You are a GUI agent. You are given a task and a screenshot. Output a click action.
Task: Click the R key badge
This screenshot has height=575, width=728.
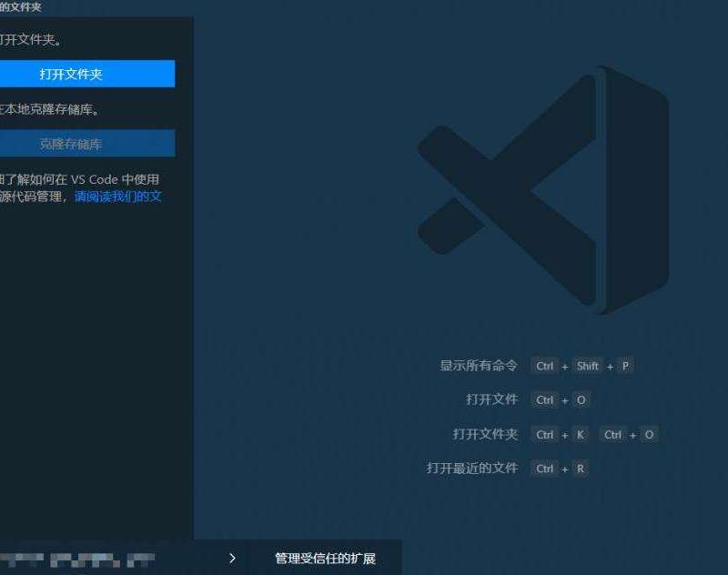(581, 469)
